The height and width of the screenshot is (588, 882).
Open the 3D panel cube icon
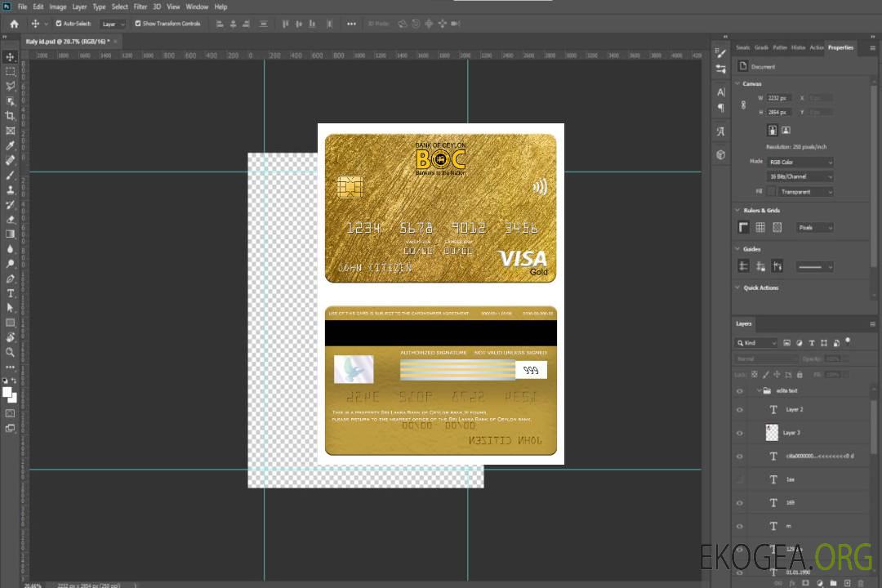721,154
